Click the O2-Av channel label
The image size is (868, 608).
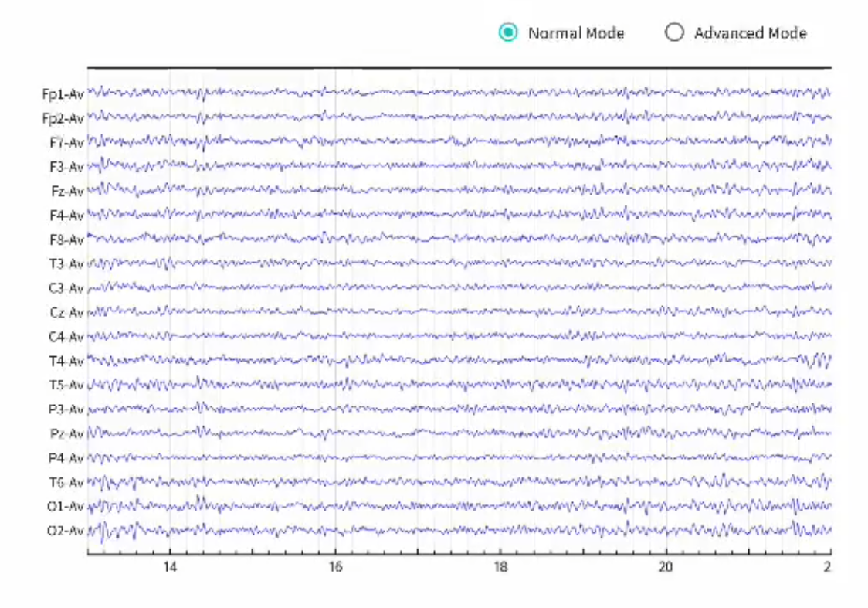click(x=66, y=531)
